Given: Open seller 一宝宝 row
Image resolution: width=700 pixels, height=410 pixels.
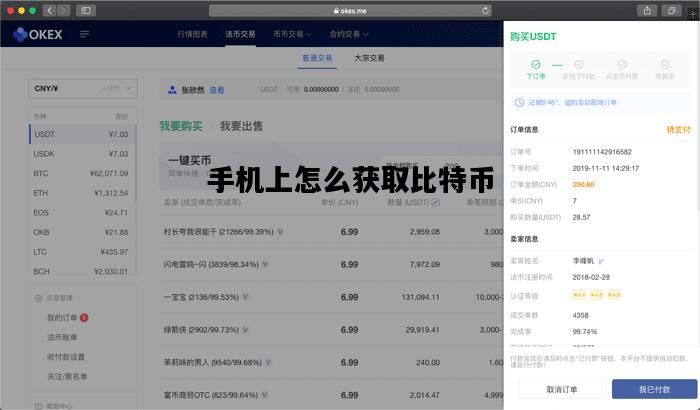Looking at the screenshot, I should coord(333,297).
